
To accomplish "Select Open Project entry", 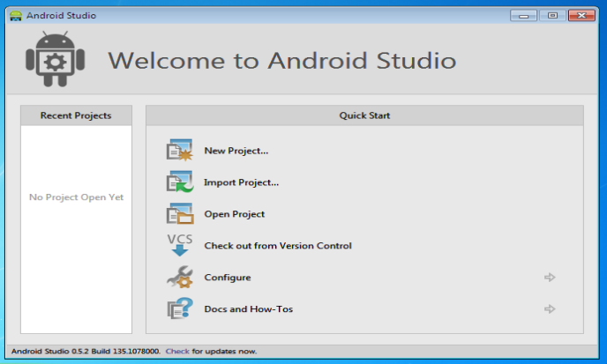I will tap(234, 214).
